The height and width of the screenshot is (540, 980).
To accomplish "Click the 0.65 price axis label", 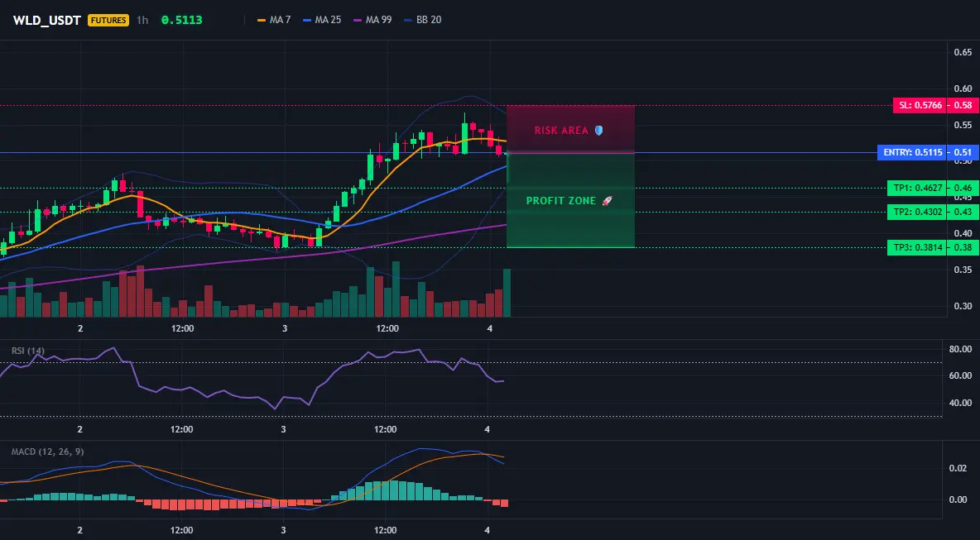I will (x=963, y=52).
